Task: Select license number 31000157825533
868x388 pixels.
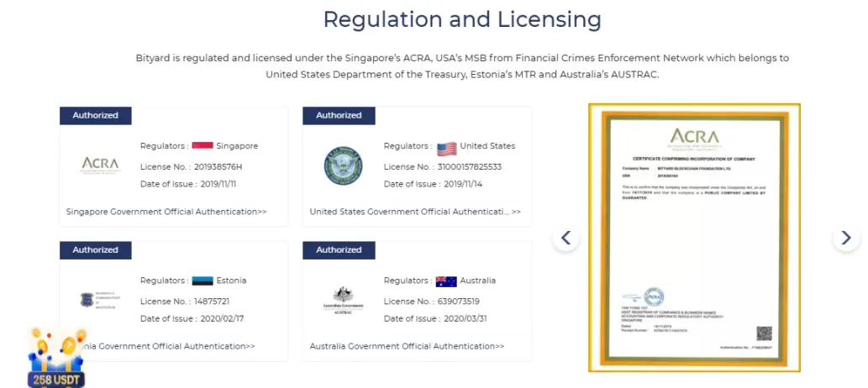Action: pyautogui.click(x=470, y=166)
